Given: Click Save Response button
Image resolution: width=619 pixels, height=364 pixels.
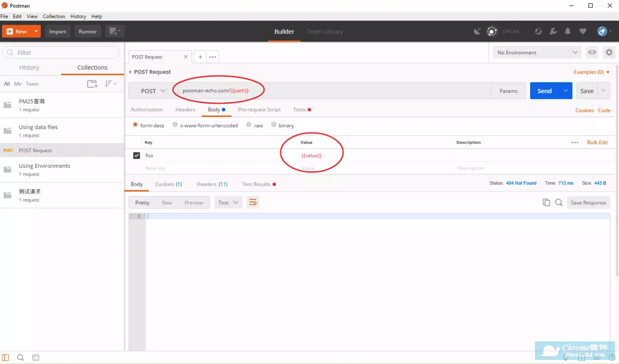Looking at the screenshot, I should (x=588, y=203).
